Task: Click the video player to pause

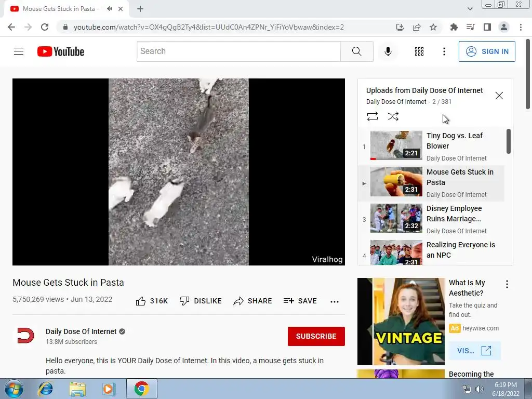Action: click(179, 171)
